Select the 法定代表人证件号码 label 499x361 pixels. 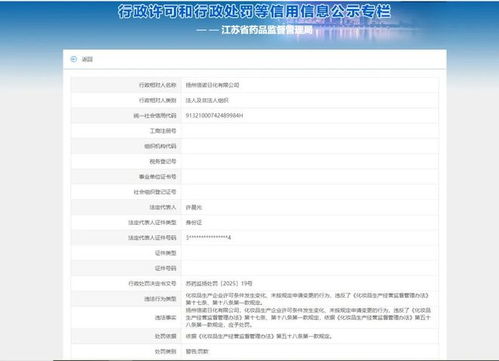[x=152, y=238]
